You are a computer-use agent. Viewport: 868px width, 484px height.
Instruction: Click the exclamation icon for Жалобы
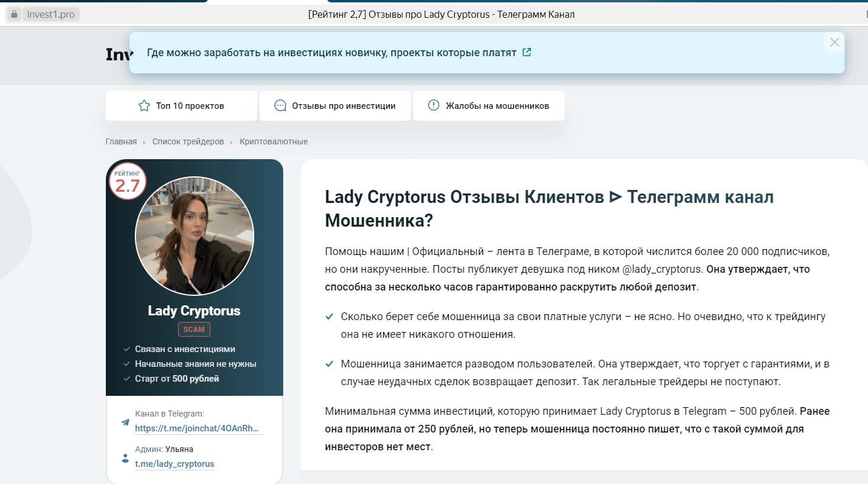click(433, 105)
